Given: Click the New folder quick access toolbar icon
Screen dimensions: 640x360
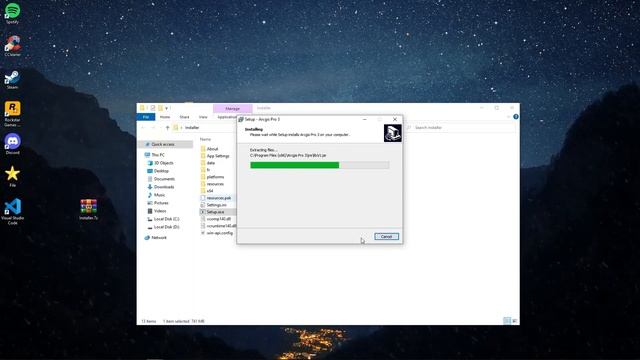Looking at the screenshot, I should 160,108.
